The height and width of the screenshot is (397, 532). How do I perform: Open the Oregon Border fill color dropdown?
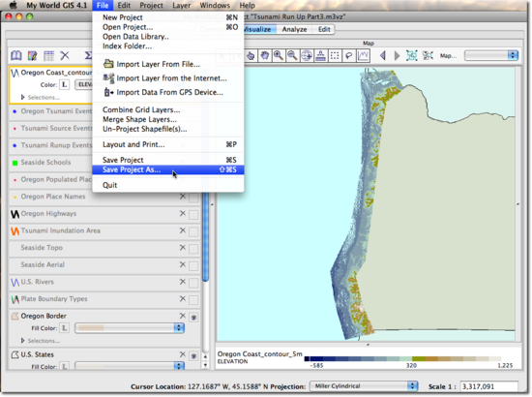[x=130, y=328]
